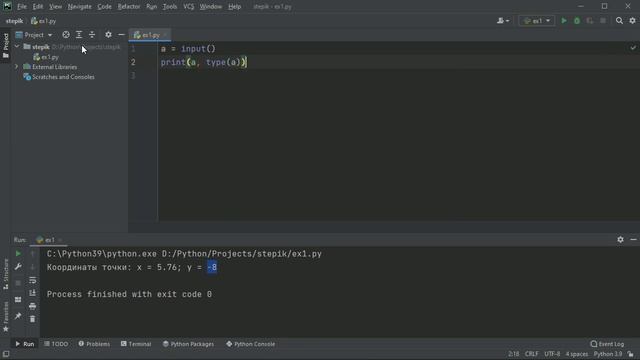The height and width of the screenshot is (360, 640).
Task: Open the Edit menu
Action: [38, 7]
